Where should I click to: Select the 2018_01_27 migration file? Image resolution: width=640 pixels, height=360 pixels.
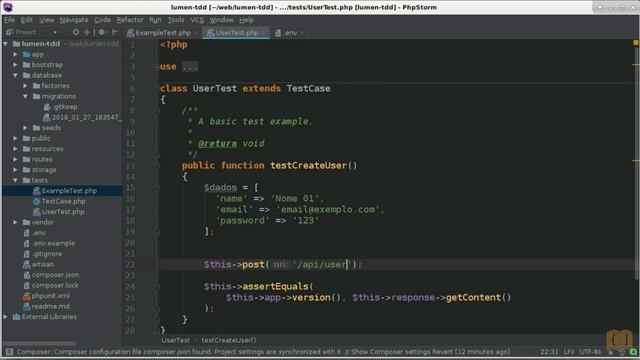tap(82, 118)
